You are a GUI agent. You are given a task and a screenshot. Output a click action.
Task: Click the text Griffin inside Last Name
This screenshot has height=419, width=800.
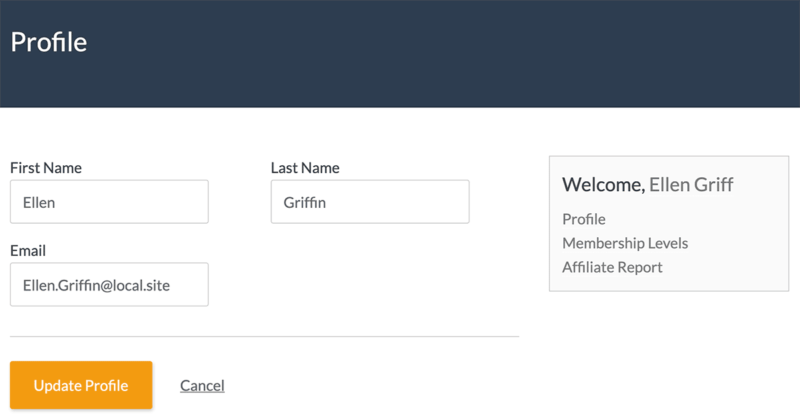click(302, 203)
